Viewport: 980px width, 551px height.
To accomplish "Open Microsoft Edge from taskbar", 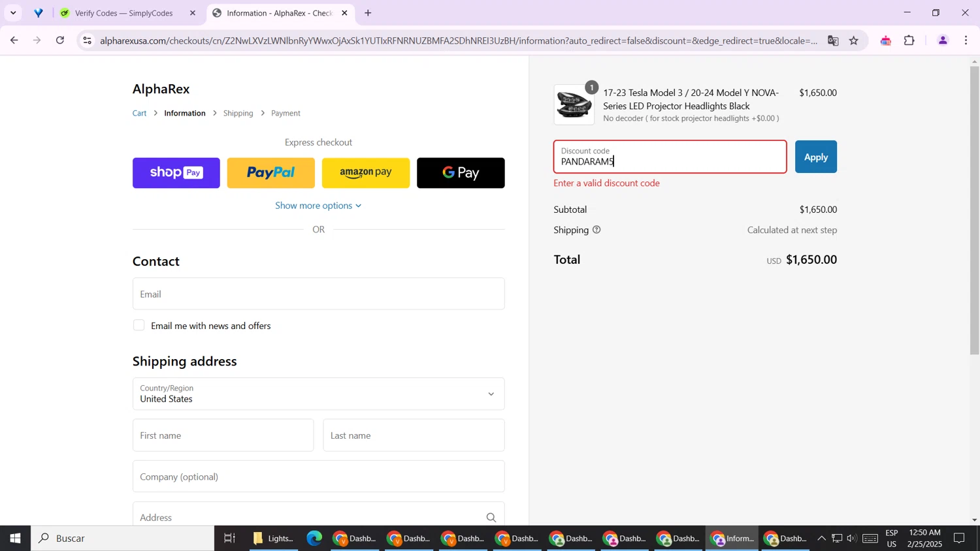I will 315,539.
